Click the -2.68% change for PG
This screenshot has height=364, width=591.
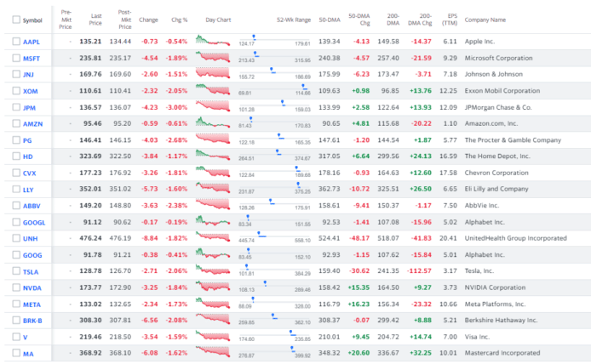point(176,140)
